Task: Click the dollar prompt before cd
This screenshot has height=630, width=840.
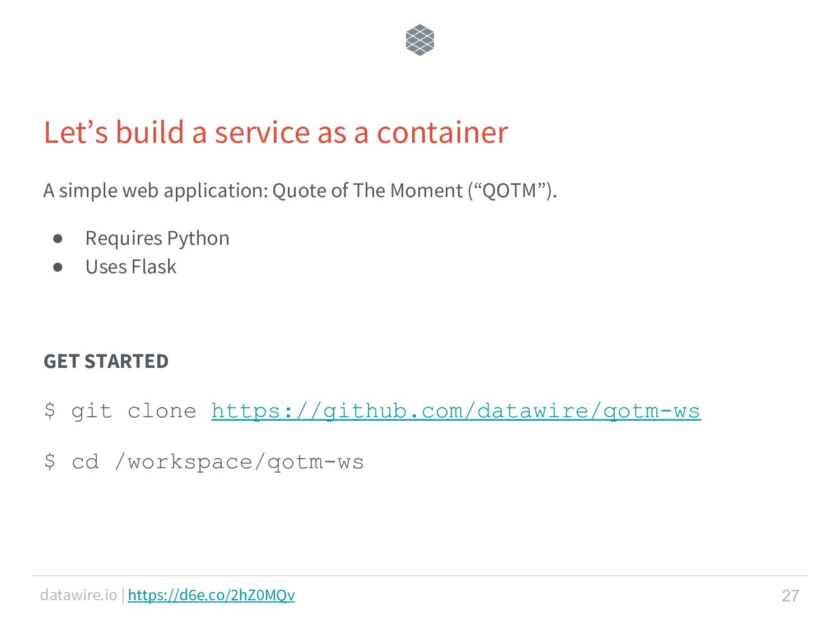Action: tap(50, 462)
